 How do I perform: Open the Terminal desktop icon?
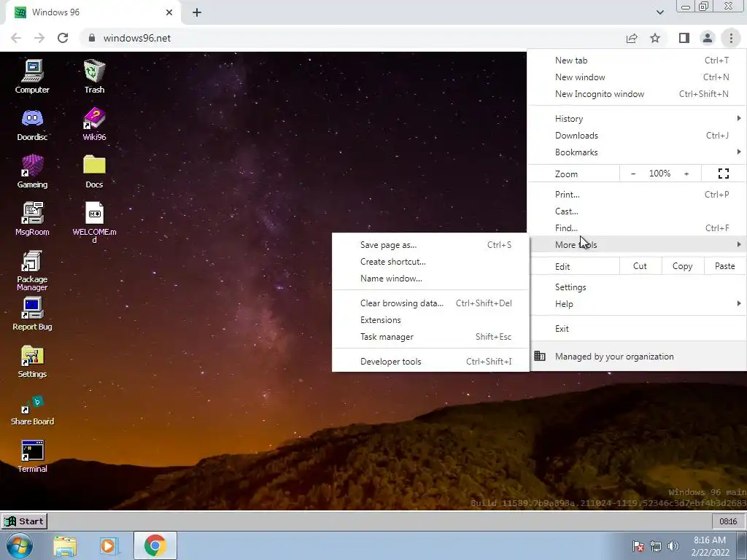32,456
